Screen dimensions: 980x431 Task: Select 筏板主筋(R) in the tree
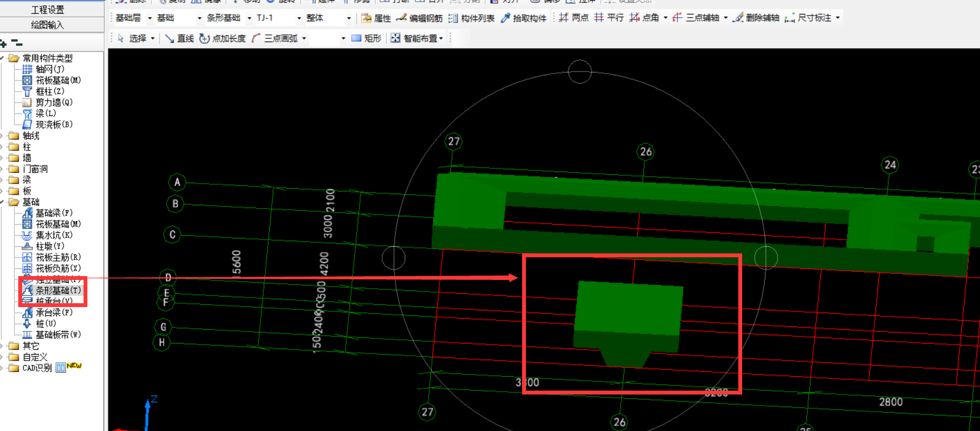coord(51,257)
